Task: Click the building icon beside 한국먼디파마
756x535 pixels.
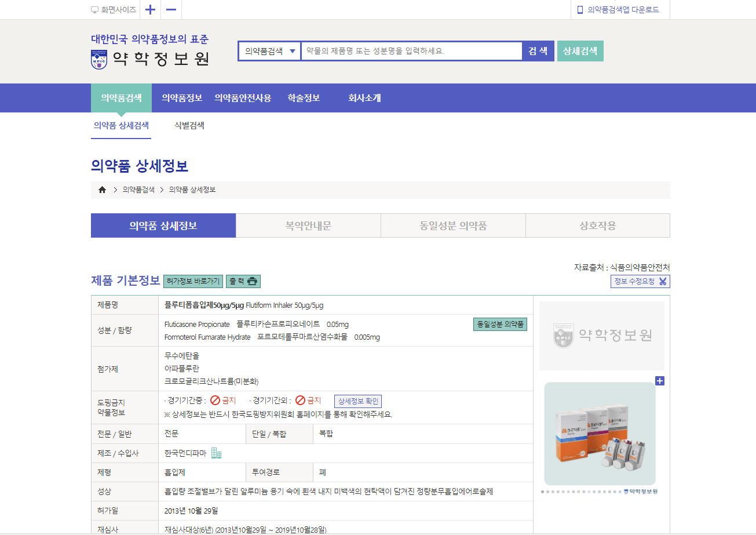Action: (x=217, y=453)
